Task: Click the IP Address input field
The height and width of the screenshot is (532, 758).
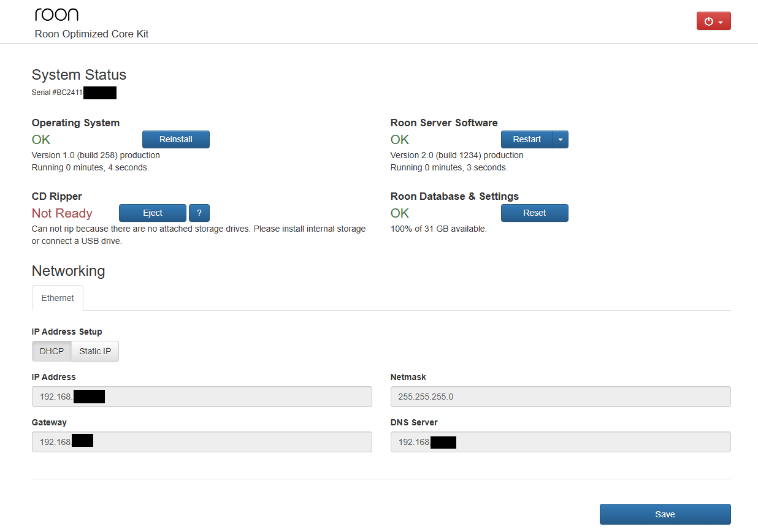Action: click(202, 397)
